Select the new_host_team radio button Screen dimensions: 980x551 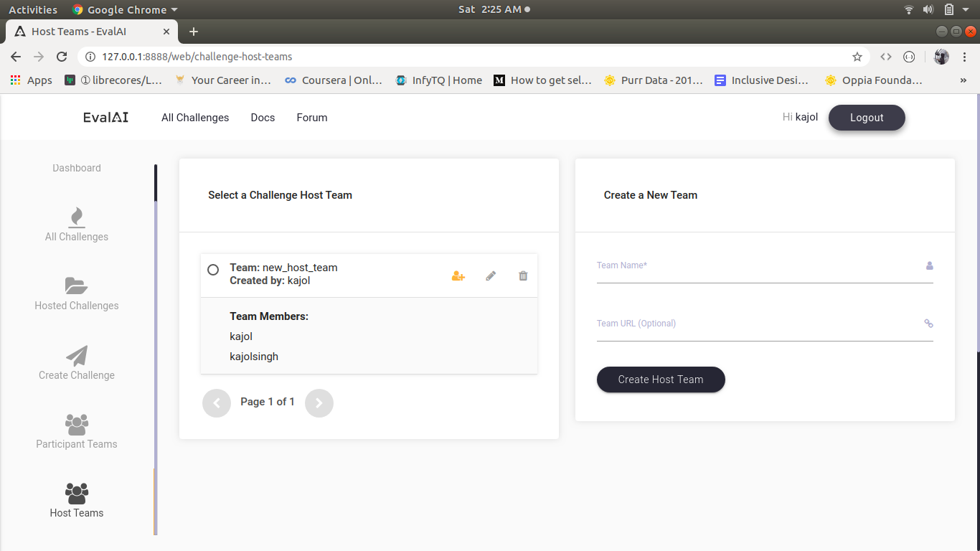click(x=213, y=270)
